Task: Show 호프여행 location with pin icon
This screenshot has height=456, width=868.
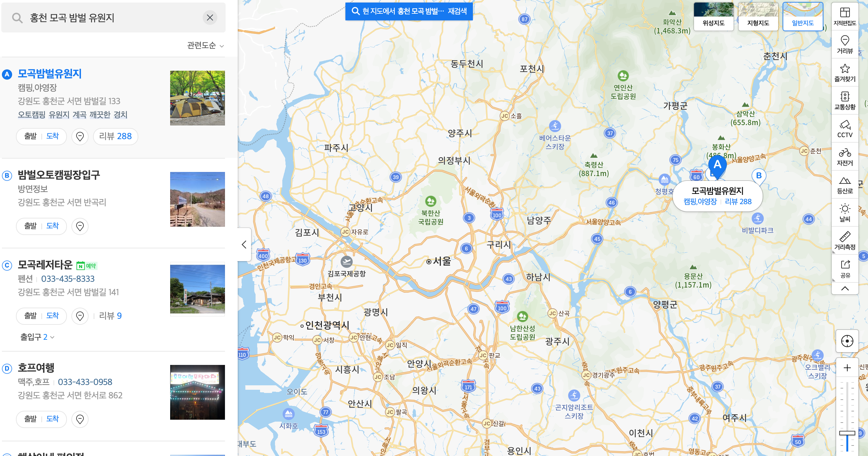Action: pyautogui.click(x=80, y=419)
